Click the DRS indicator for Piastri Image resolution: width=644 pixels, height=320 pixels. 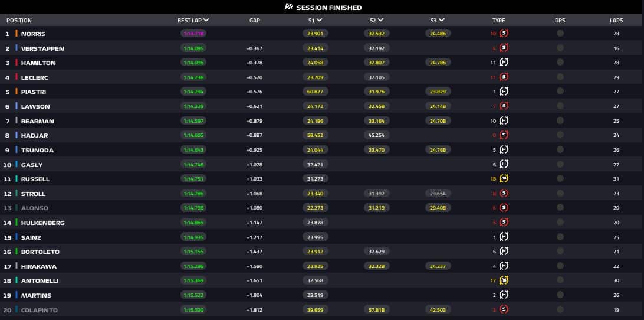(x=560, y=92)
